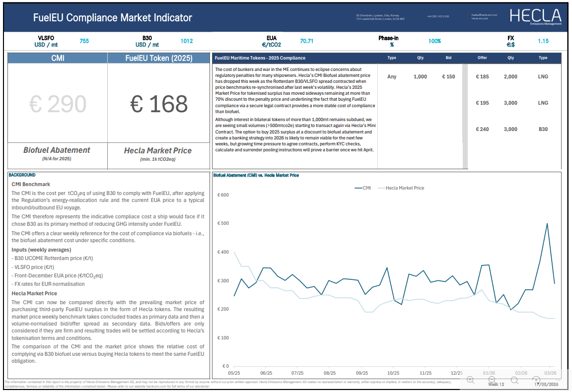
Task: Click the BACKGROUND section heading
Action: tap(22, 175)
